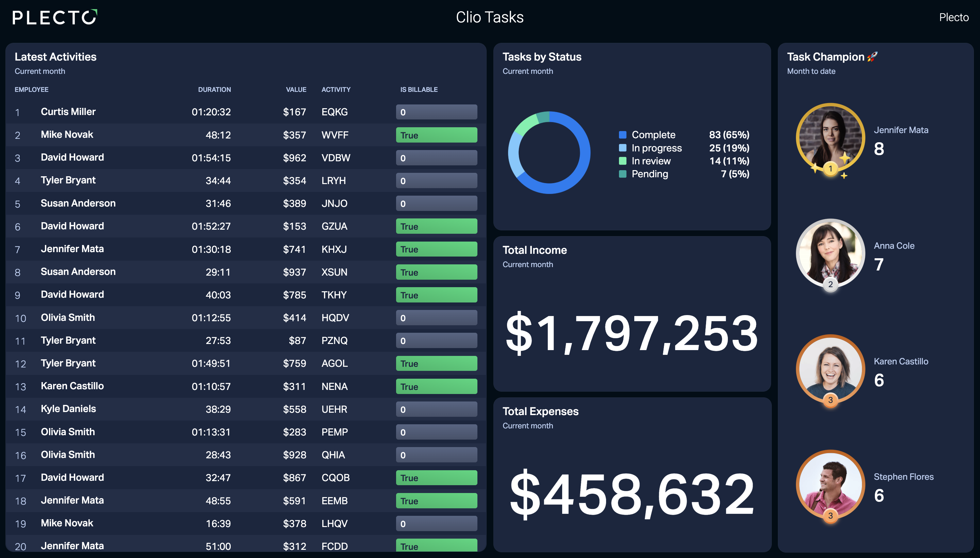Click Stephen Flores's rank 3 badge
Image resolution: width=980 pixels, height=558 pixels.
click(830, 515)
